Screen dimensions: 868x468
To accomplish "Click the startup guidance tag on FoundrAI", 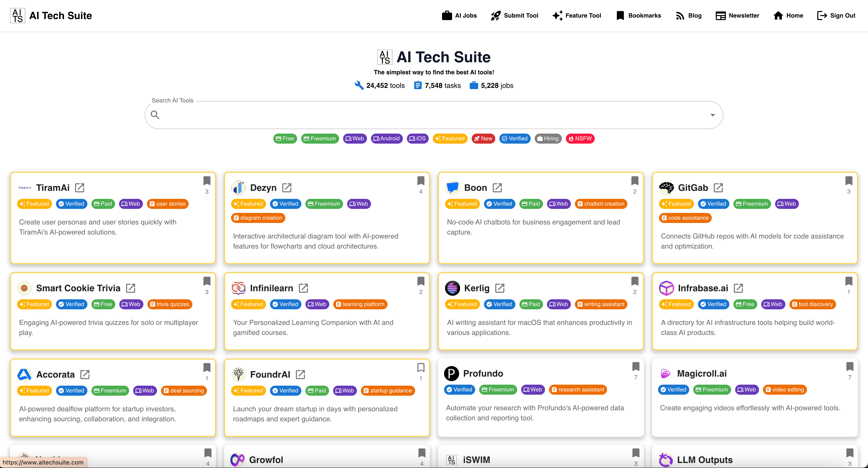I will [388, 390].
